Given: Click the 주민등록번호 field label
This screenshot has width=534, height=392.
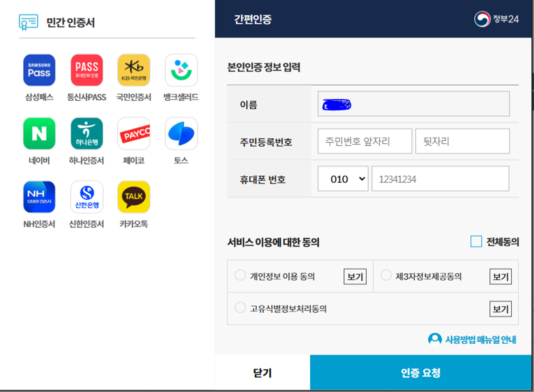Looking at the screenshot, I should (x=266, y=142).
